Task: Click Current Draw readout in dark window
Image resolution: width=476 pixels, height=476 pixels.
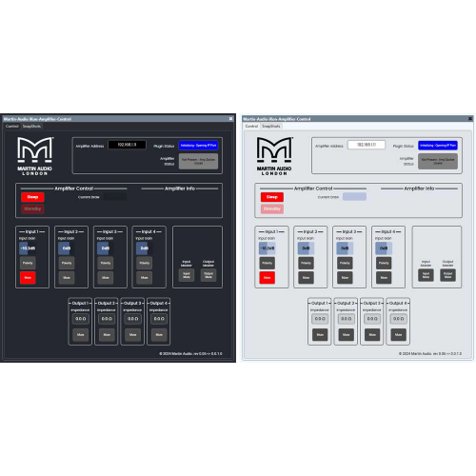Action: click(115, 197)
